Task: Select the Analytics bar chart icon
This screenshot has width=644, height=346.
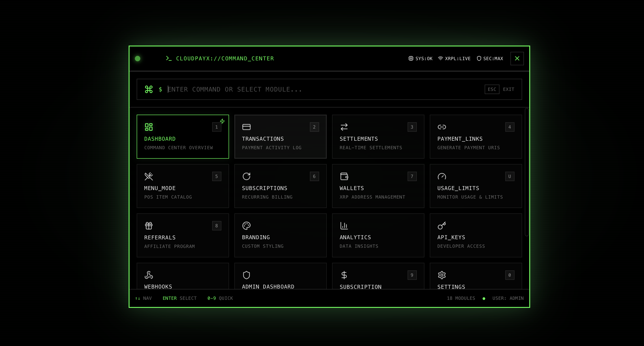Action: tap(344, 225)
